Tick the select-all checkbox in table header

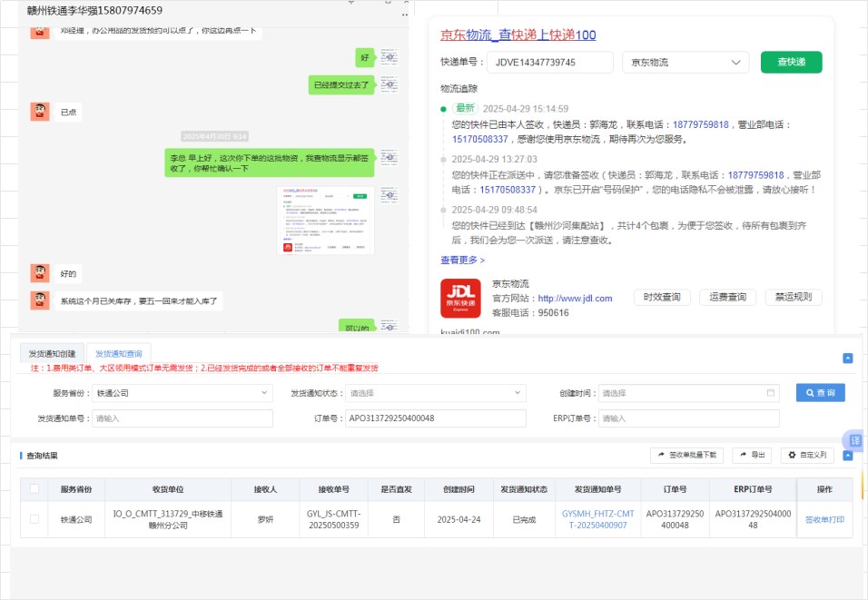[x=35, y=488]
